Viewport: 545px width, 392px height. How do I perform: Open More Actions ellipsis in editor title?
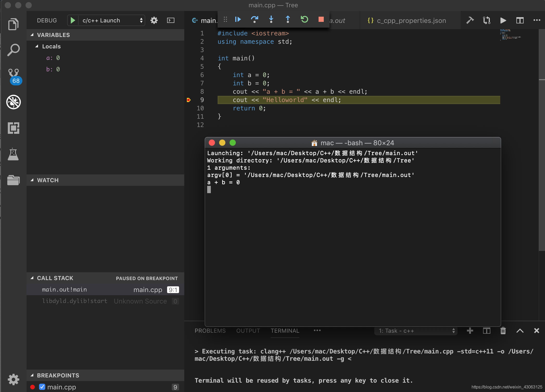tap(537, 20)
